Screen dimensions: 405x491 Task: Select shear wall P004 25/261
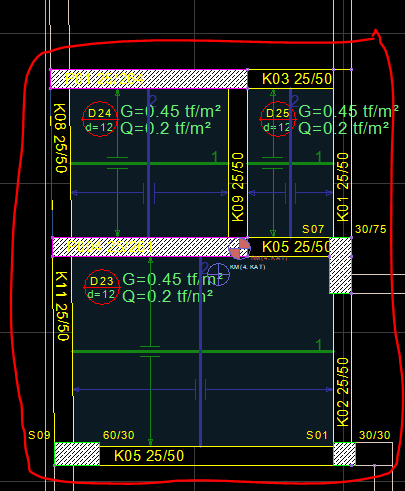(x=146, y=247)
